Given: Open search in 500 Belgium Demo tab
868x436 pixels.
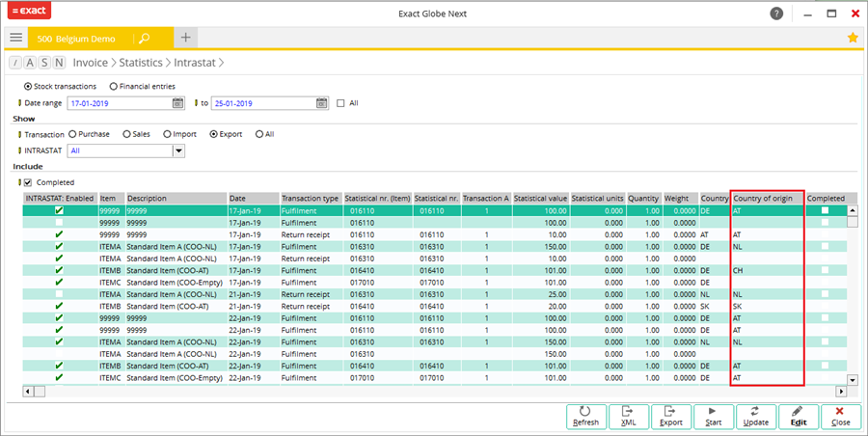Looking at the screenshot, I should [144, 39].
